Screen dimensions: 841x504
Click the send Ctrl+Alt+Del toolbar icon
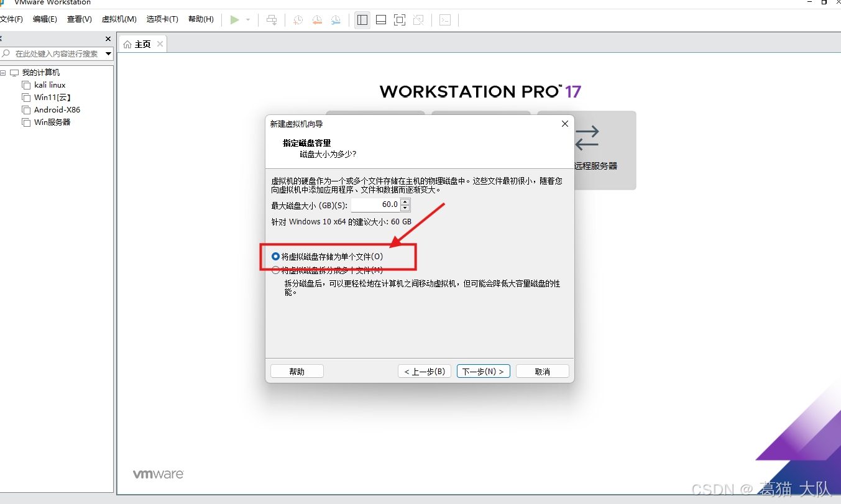(272, 20)
